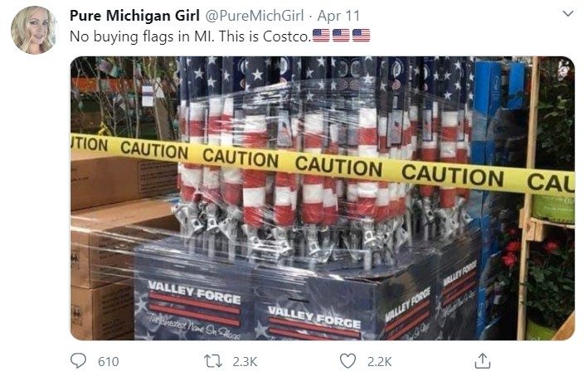View the 2.3K retweets count
Viewport: 588px width, 381px height.
click(x=245, y=361)
